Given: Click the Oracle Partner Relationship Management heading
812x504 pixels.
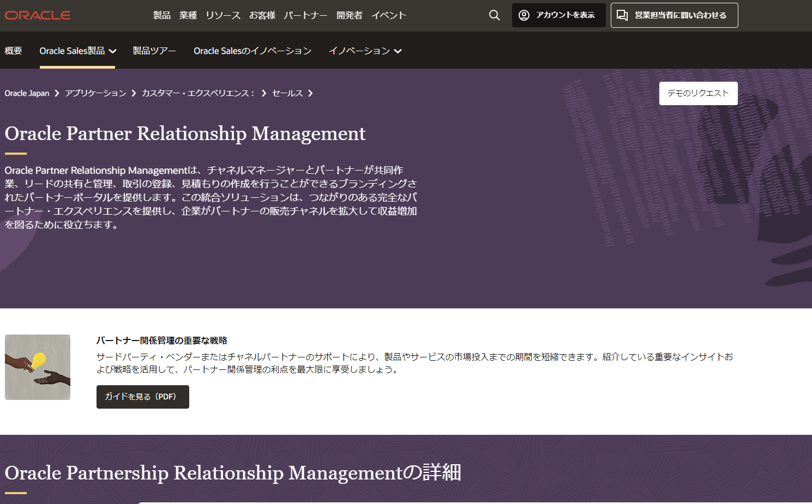Looking at the screenshot, I should point(185,133).
